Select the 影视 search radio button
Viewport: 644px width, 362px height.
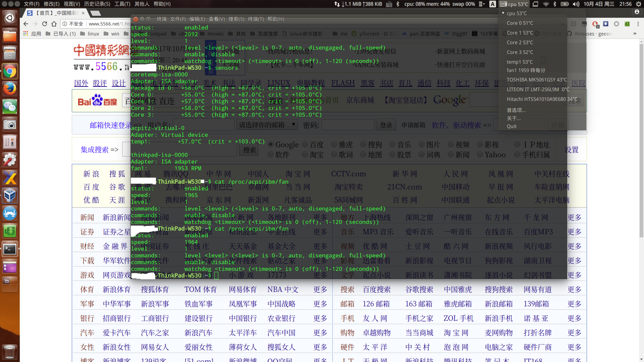[x=480, y=144]
